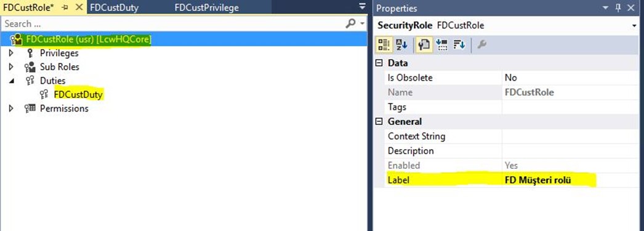Click into the Search box

(172, 24)
